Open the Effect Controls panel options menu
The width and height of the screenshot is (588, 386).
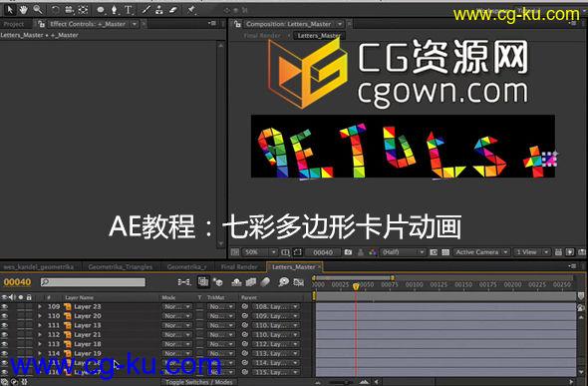[x=212, y=24]
